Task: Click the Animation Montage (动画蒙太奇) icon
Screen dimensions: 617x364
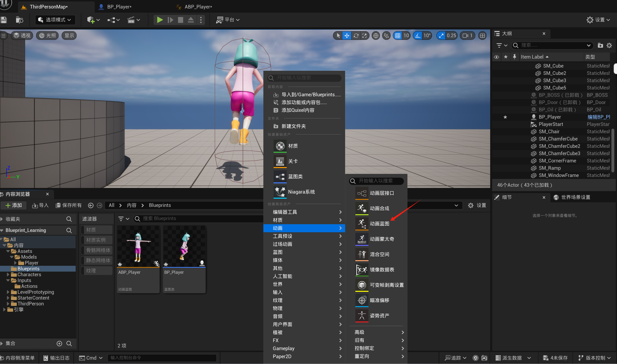Action: (x=362, y=239)
